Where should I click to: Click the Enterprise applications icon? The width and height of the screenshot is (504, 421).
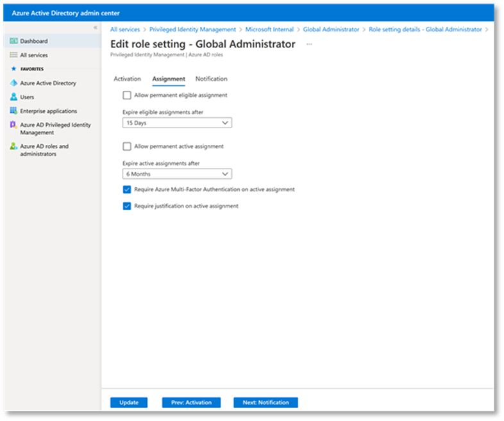tap(14, 111)
